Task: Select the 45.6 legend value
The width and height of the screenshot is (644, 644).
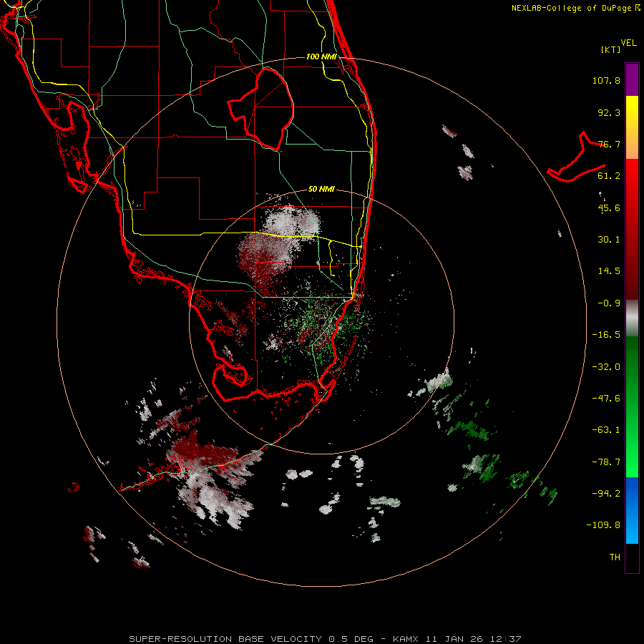Action: (609, 208)
